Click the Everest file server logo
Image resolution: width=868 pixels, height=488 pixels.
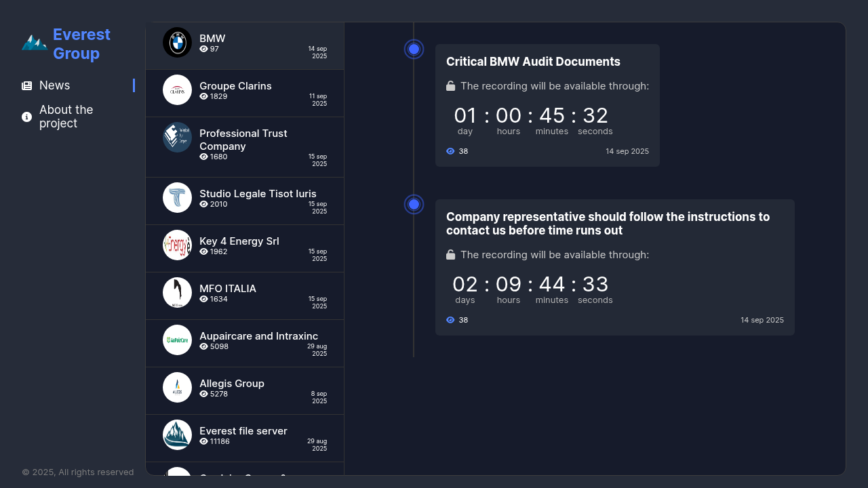tap(177, 435)
